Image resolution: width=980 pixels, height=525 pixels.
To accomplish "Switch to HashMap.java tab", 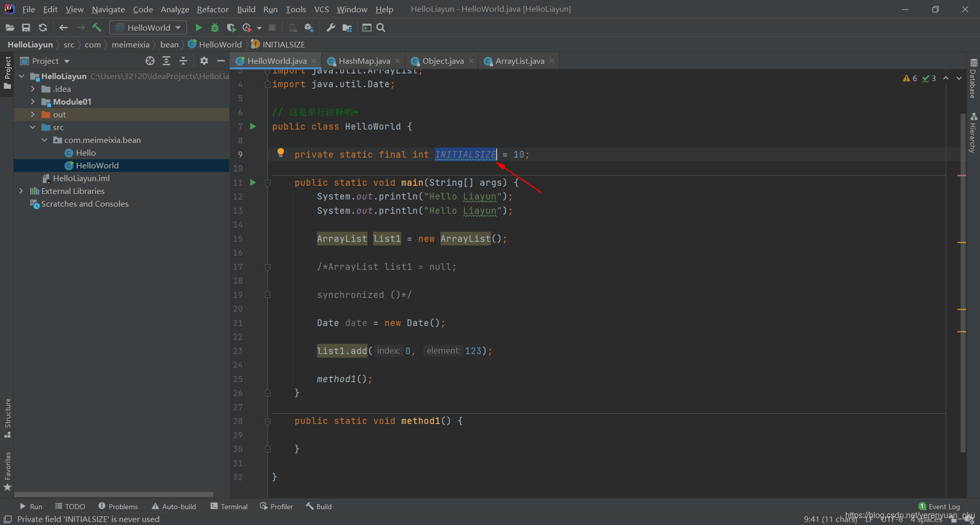I will point(364,61).
